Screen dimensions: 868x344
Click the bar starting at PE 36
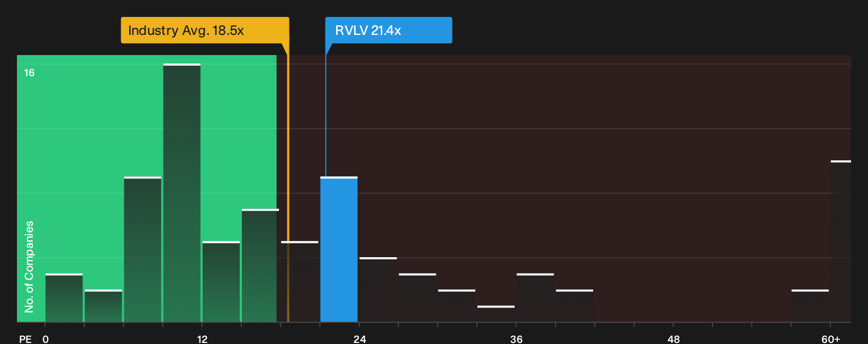coord(535,298)
